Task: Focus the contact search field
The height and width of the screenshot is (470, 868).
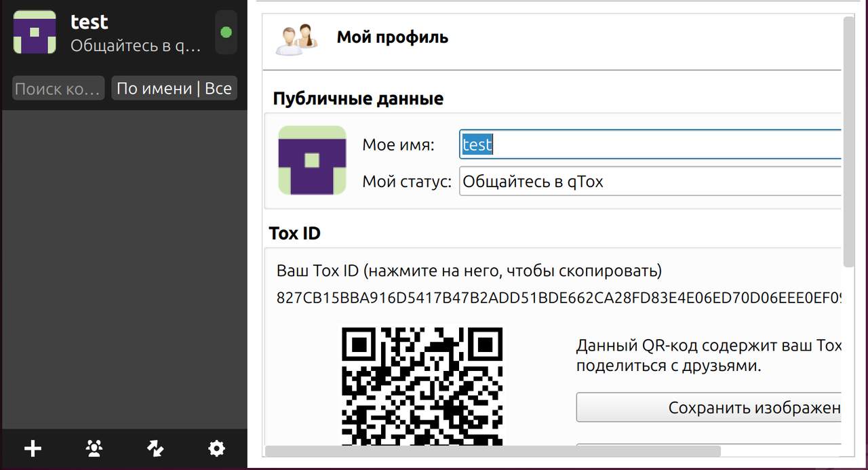Action: point(58,88)
